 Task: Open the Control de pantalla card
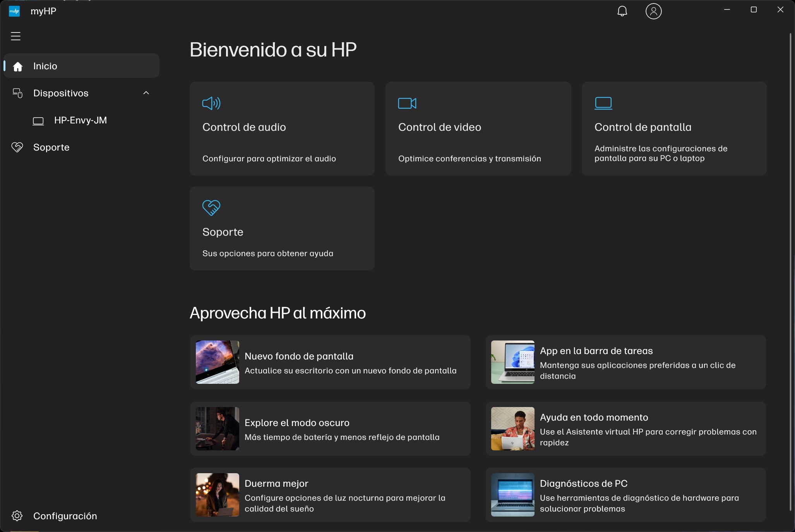[674, 128]
